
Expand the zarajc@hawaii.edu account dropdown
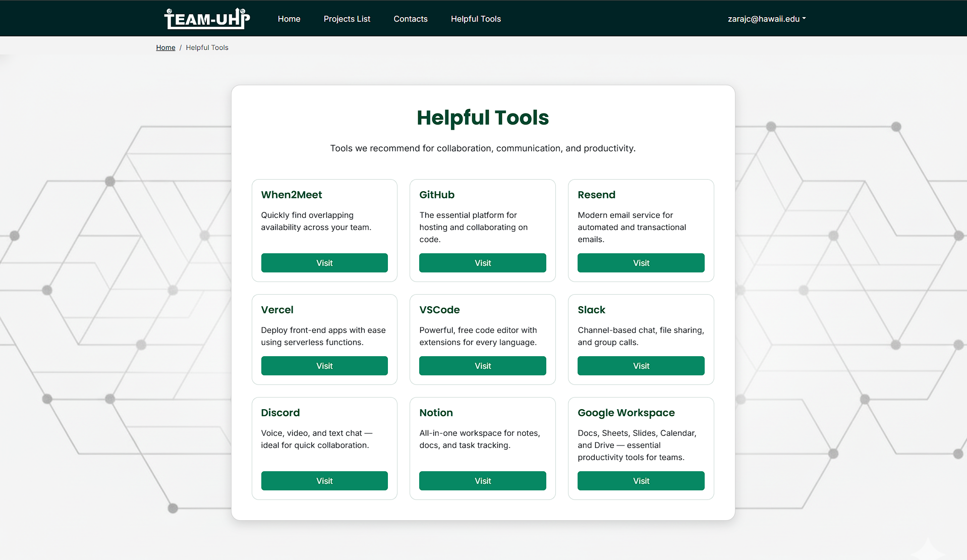coord(766,19)
